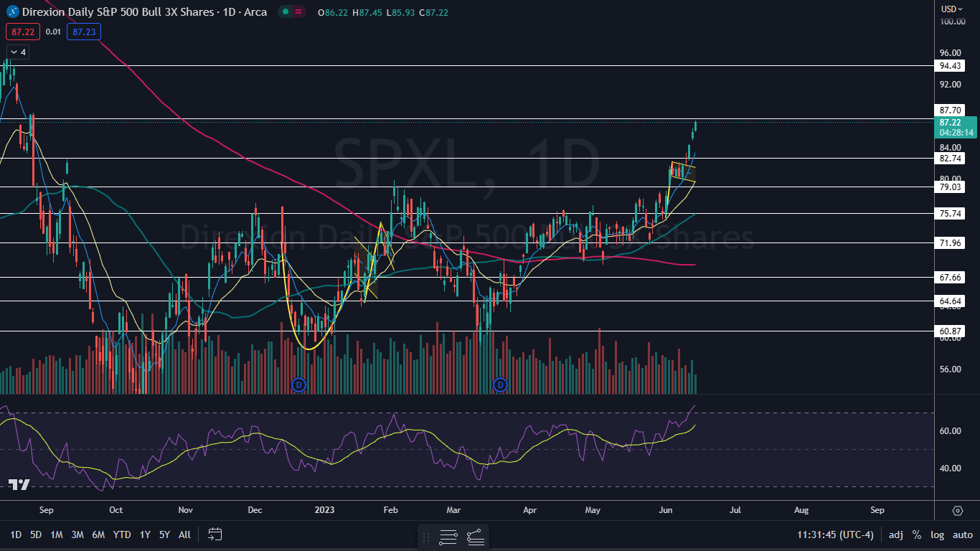Select the 5Y time range

[164, 534]
